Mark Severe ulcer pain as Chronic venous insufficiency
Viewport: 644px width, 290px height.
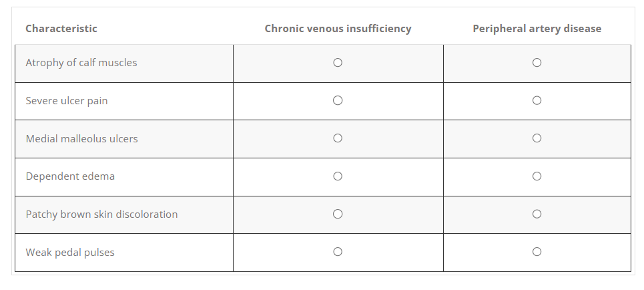338,101
